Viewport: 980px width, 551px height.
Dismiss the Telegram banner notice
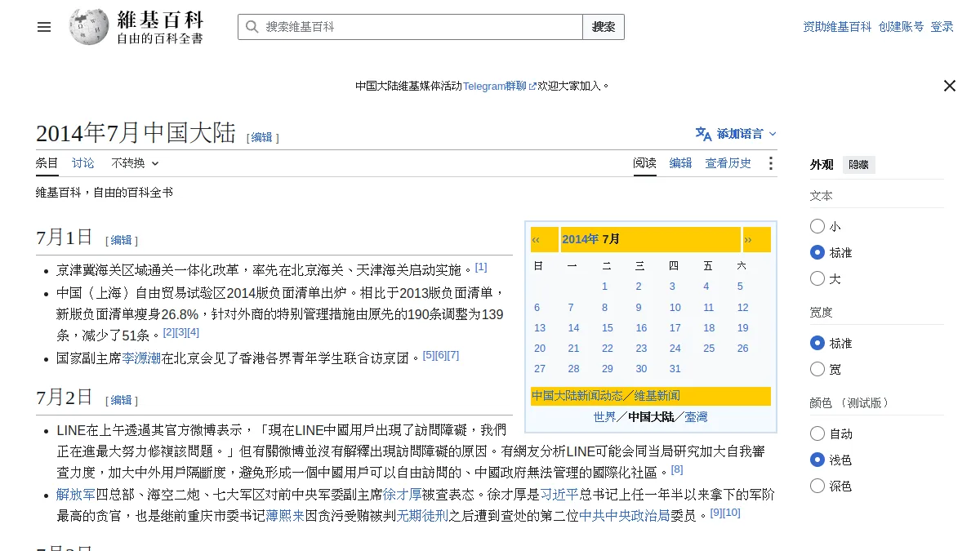(x=949, y=86)
